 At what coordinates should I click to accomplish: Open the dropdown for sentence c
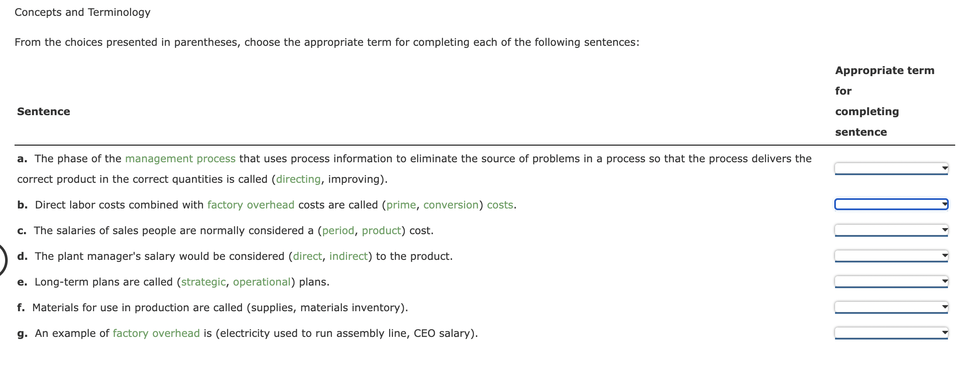(x=891, y=230)
